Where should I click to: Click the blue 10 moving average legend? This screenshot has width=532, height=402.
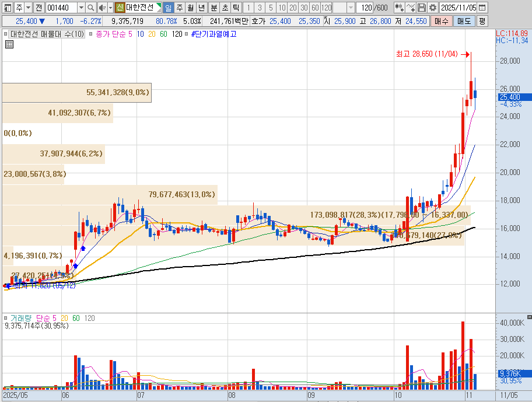[x=141, y=34]
